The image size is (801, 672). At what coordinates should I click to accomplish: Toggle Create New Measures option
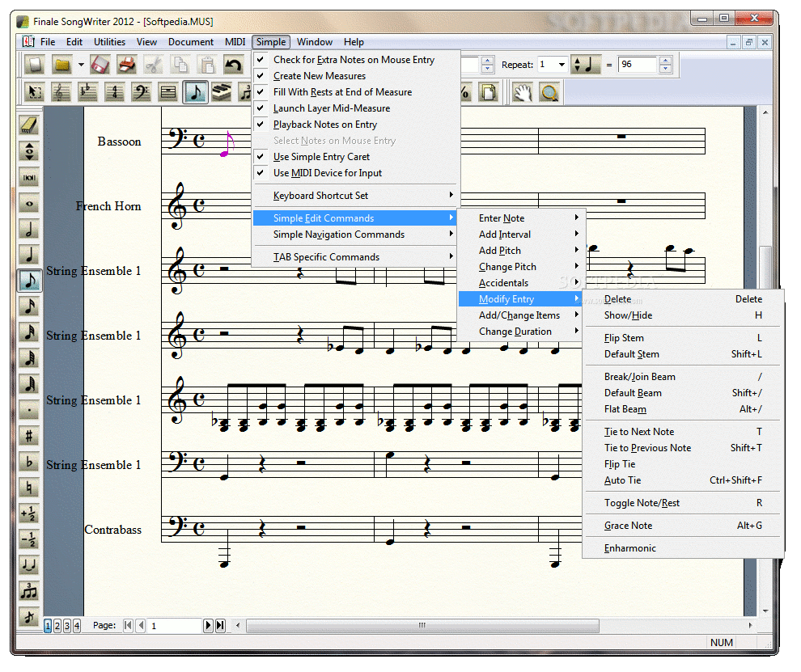(x=357, y=76)
